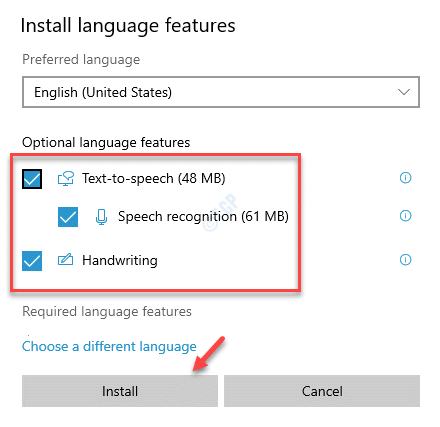This screenshot has width=440, height=427.
Task: Show info for Handwriting feature
Action: [405, 259]
